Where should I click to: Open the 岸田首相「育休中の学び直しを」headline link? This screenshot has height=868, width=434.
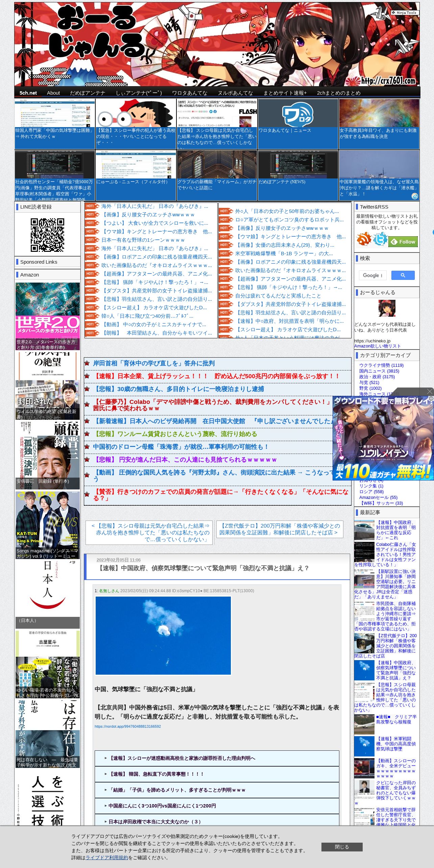(x=154, y=363)
